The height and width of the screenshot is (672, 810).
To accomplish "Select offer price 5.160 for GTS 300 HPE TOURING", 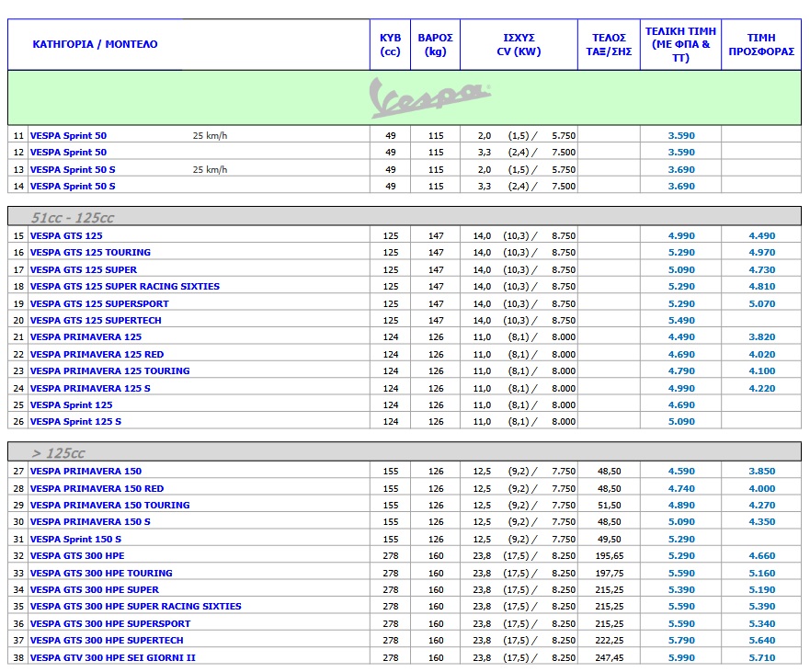I will pyautogui.click(x=762, y=574).
